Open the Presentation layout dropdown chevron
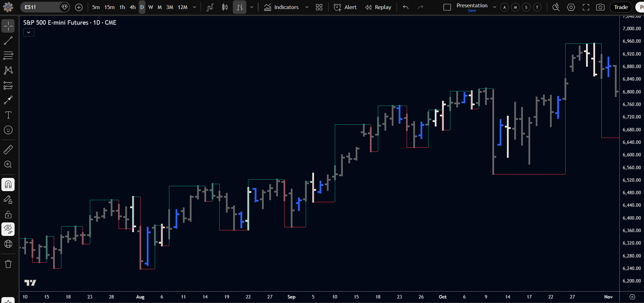 point(494,7)
